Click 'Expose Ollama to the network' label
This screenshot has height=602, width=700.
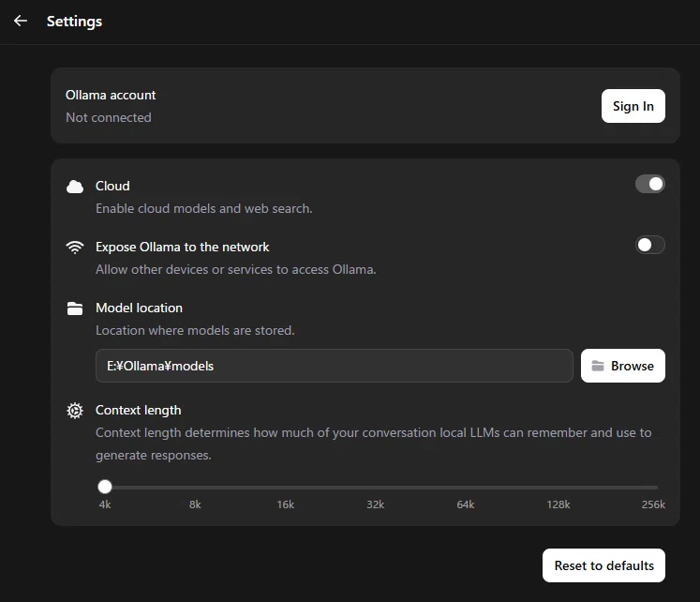tap(182, 247)
